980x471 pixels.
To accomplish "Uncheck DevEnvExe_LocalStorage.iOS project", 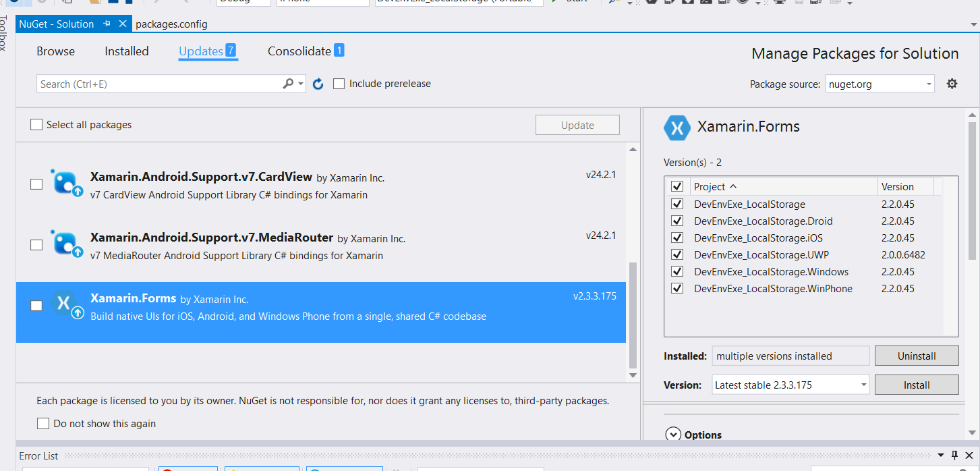I will [x=677, y=238].
